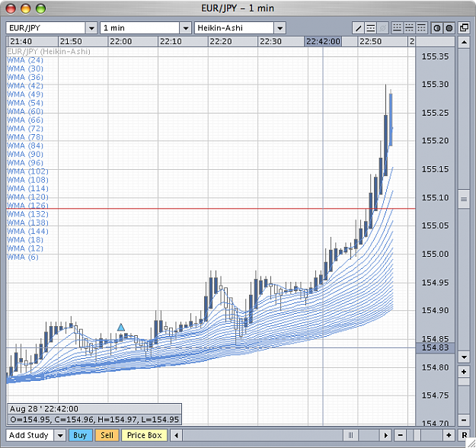Click horizontal scrollbar left arrow
Viewport: 476px width, 448px height.
click(176, 436)
